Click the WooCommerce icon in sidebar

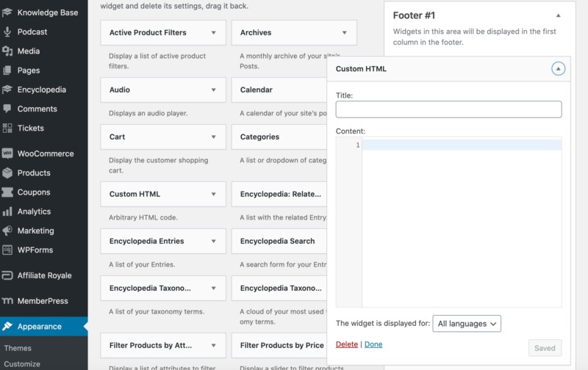point(7,154)
